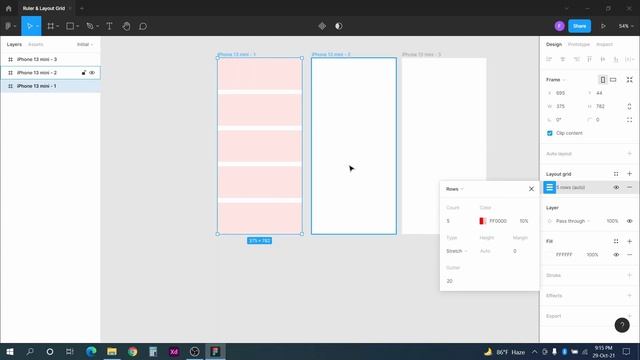Open Layout grid styles four-dot icon
640x360 pixels.
coord(616,174)
